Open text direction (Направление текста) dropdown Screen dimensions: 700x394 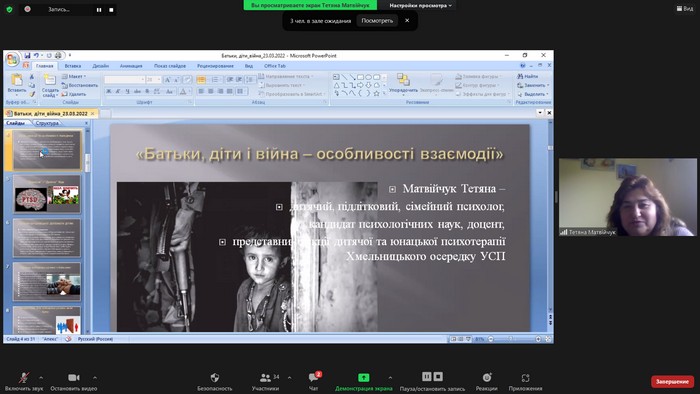point(286,76)
